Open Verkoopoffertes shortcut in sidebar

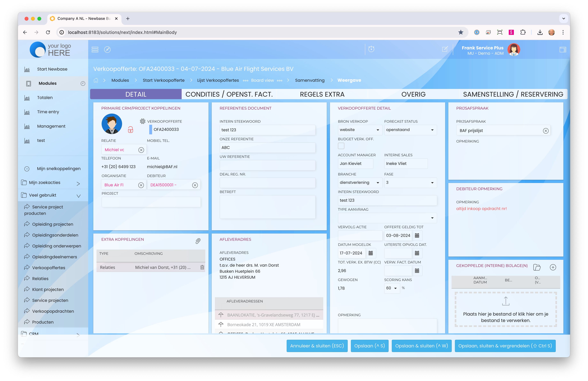tap(49, 268)
